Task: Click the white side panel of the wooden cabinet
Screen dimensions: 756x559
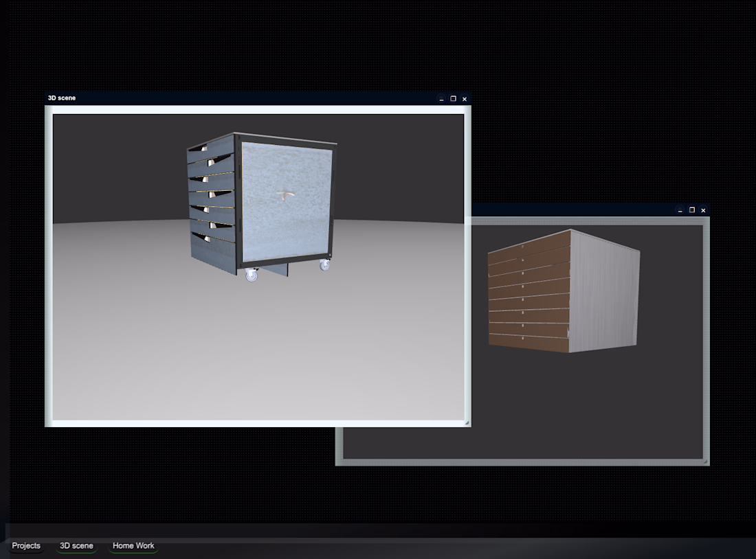Action: 605,292
